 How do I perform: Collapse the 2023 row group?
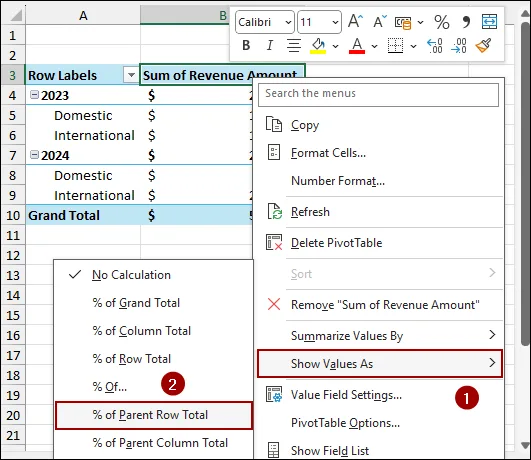[x=34, y=95]
